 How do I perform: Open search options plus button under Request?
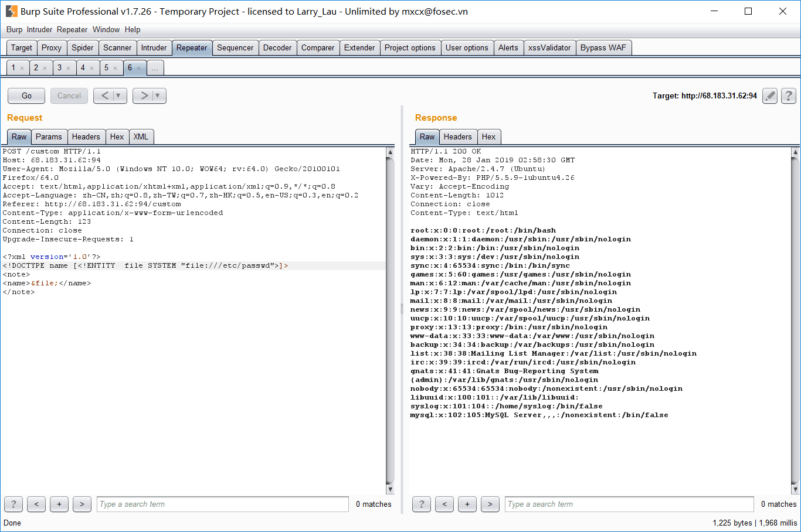pyautogui.click(x=59, y=504)
